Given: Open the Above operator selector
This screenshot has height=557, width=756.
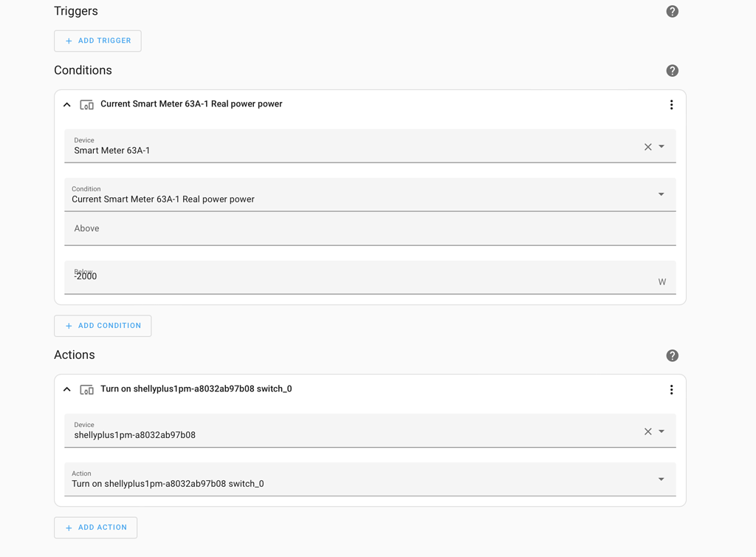Looking at the screenshot, I should tap(369, 228).
